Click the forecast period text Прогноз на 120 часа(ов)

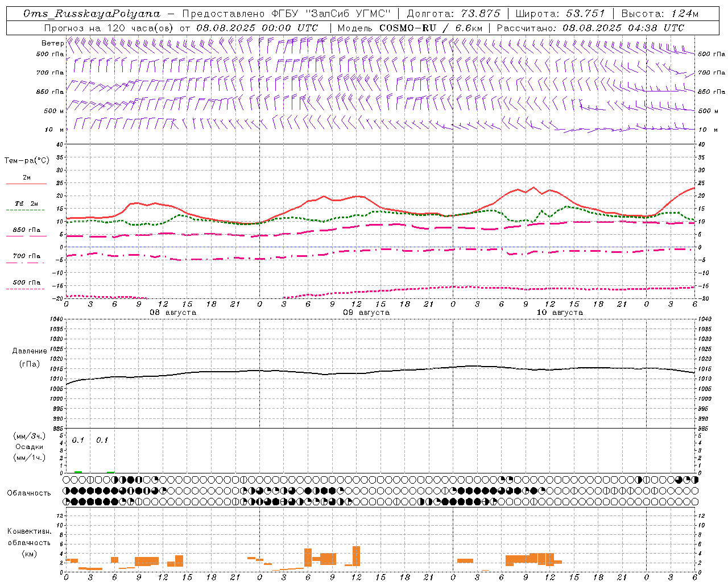110,28
